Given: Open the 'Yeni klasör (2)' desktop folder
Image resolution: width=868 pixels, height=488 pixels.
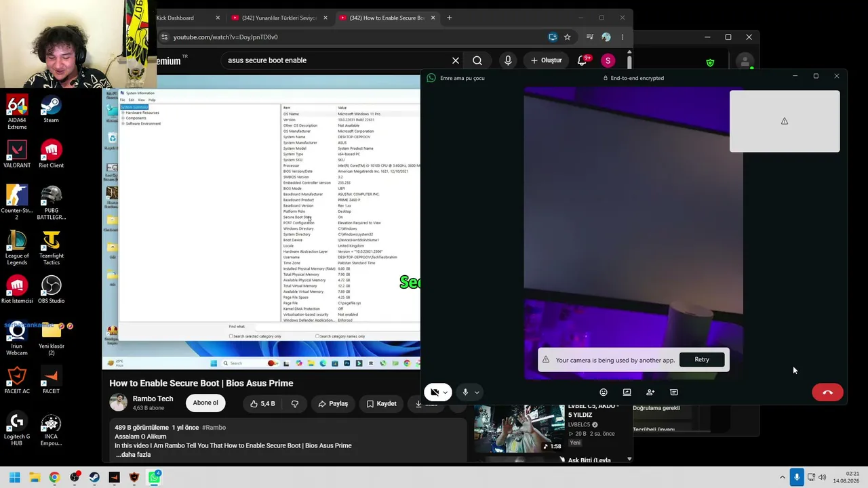Looking at the screenshot, I should click(x=51, y=338).
